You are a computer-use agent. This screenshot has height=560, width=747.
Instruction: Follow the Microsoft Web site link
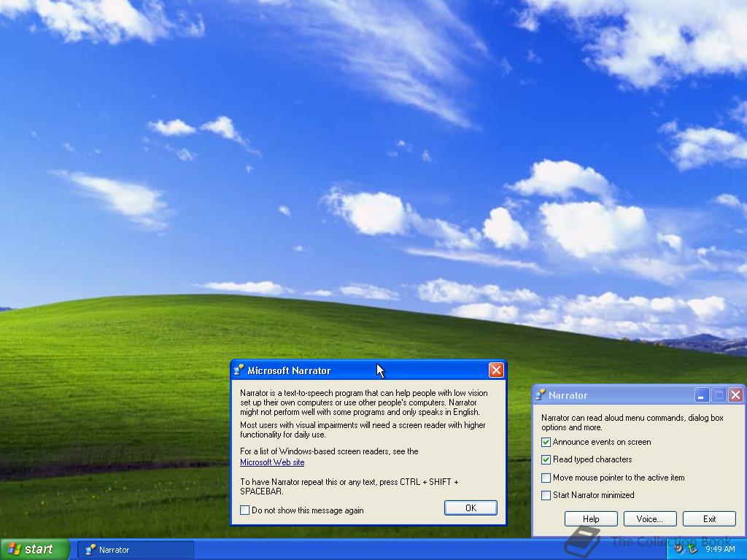pyautogui.click(x=272, y=462)
